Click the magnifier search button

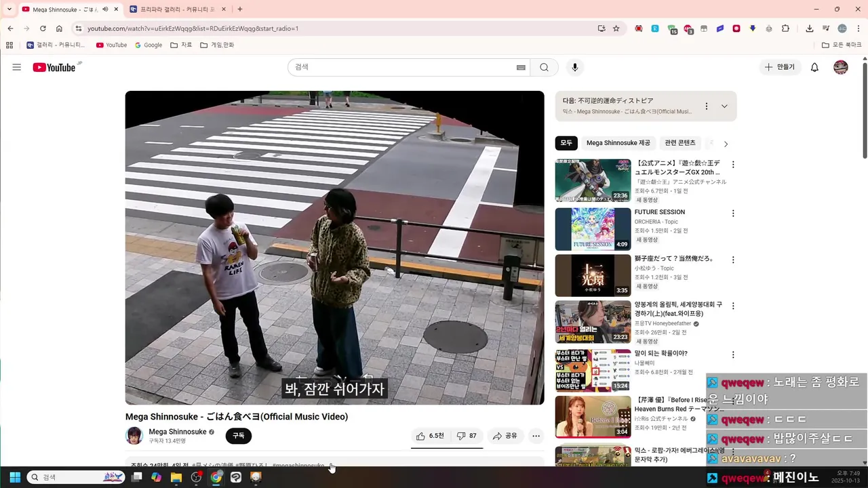click(544, 67)
